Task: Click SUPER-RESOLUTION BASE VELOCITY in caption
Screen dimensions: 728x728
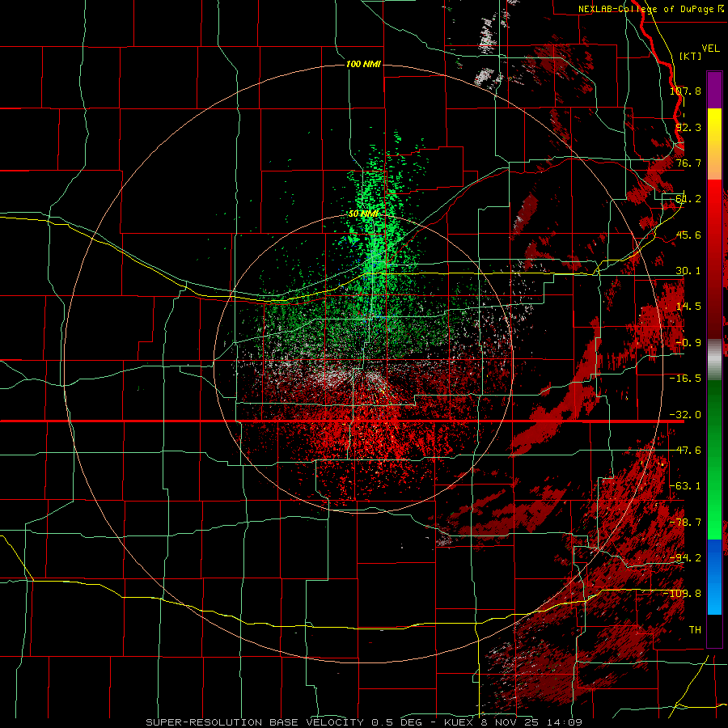Action: pos(255,722)
